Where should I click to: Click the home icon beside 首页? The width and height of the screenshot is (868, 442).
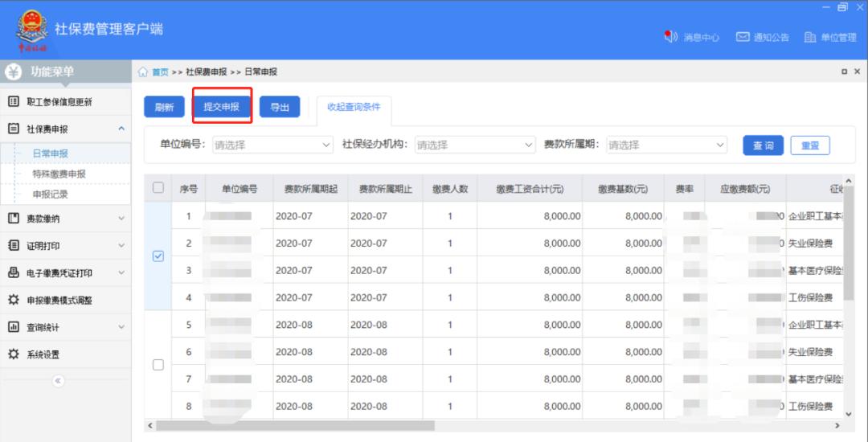pyautogui.click(x=143, y=72)
